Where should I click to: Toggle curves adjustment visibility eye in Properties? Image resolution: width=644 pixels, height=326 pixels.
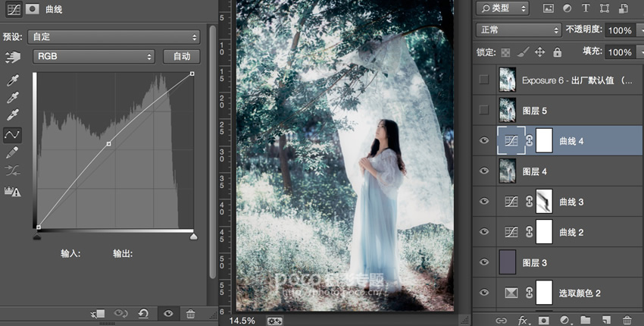pos(168,314)
